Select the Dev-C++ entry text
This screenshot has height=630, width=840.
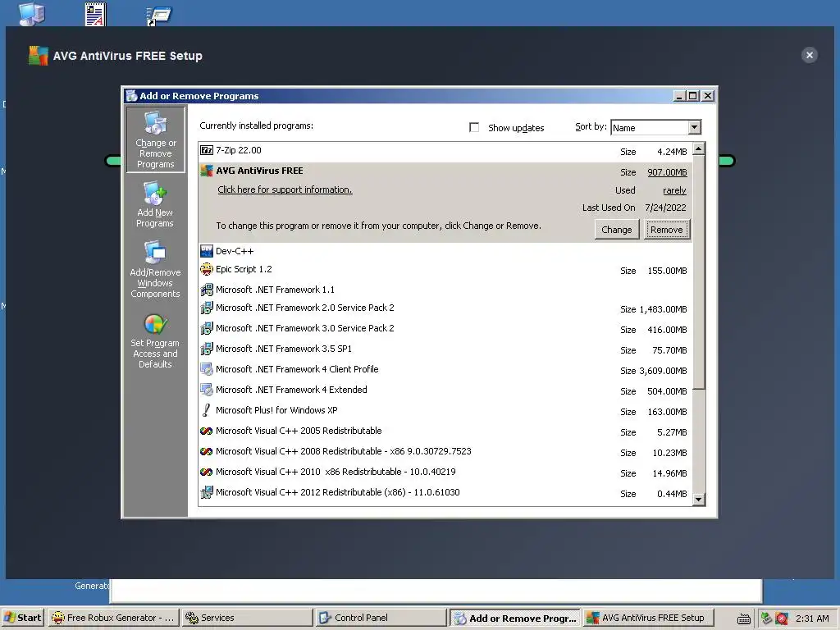235,251
